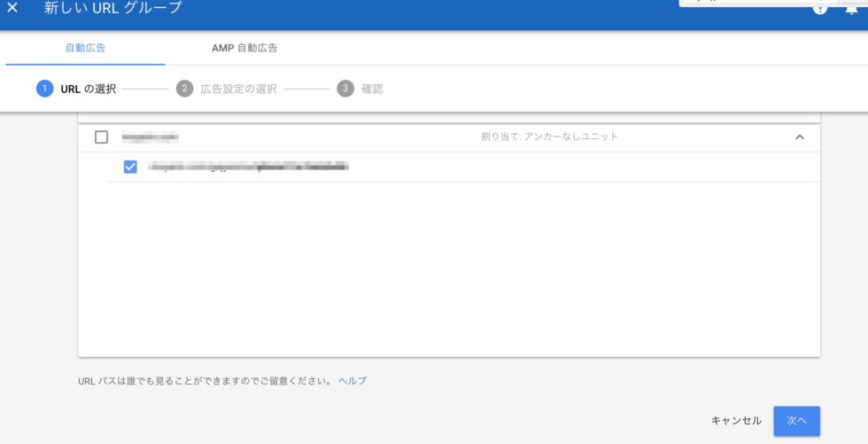Click the blurred domain name row
868x444 pixels.
[x=151, y=137]
